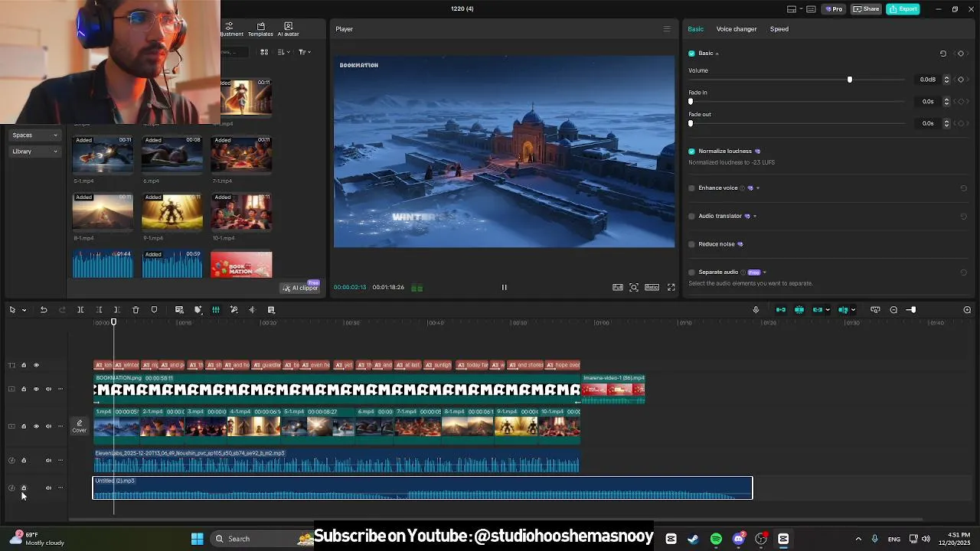
Task: Toggle preview axis icon
Action: tap(842, 310)
